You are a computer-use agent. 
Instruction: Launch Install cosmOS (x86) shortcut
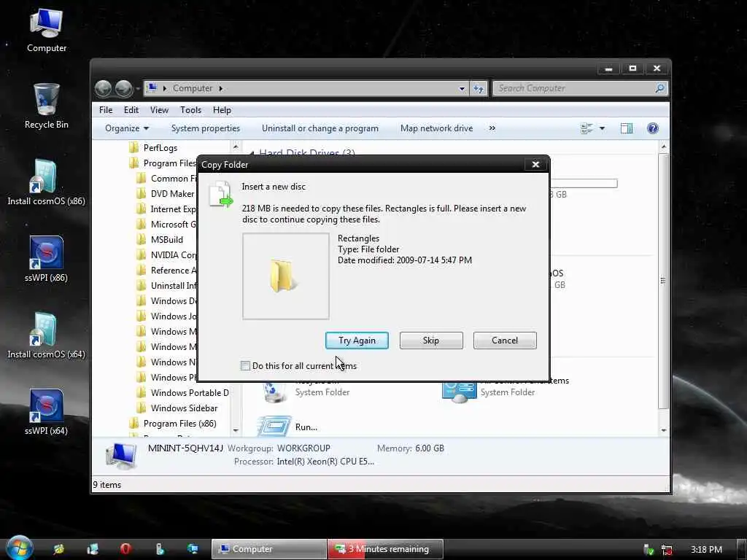[x=46, y=182]
